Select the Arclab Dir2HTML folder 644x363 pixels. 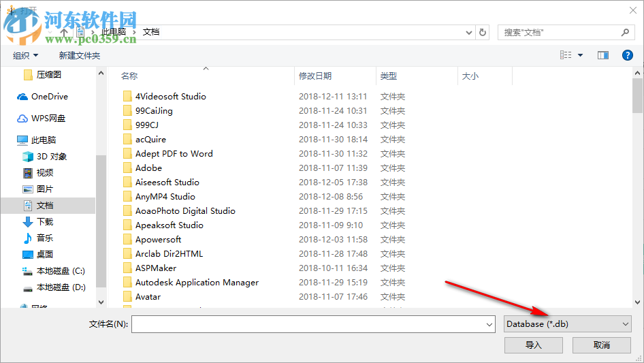(x=170, y=254)
